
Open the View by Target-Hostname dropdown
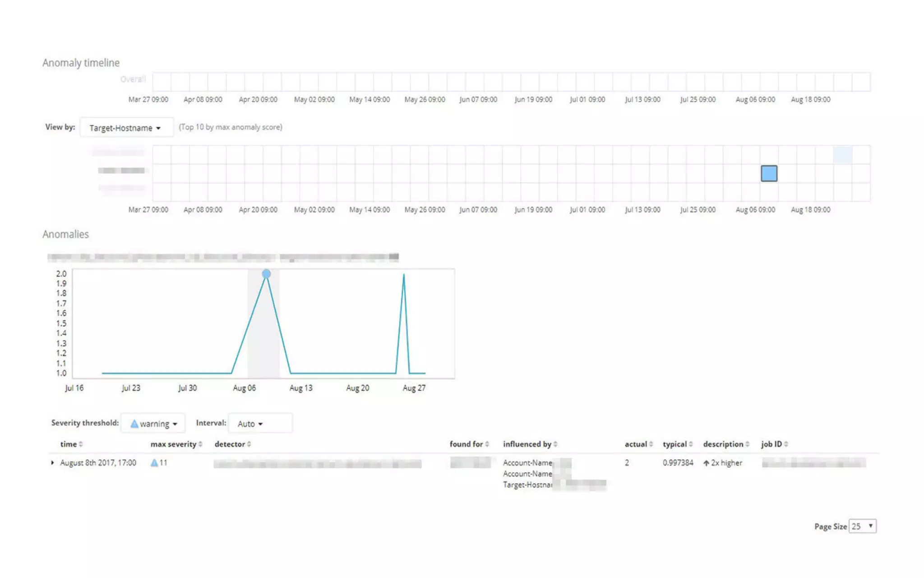[126, 128]
